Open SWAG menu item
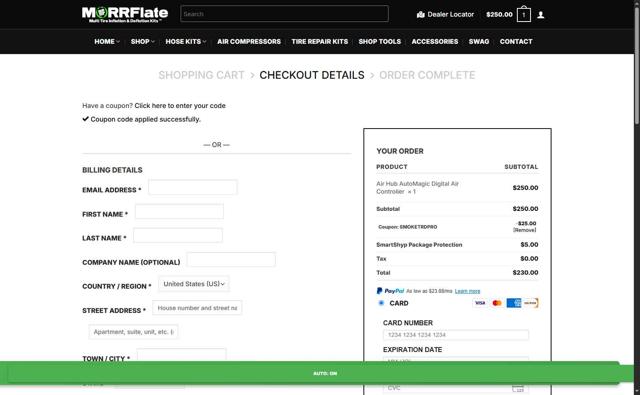640x395 pixels. point(479,41)
